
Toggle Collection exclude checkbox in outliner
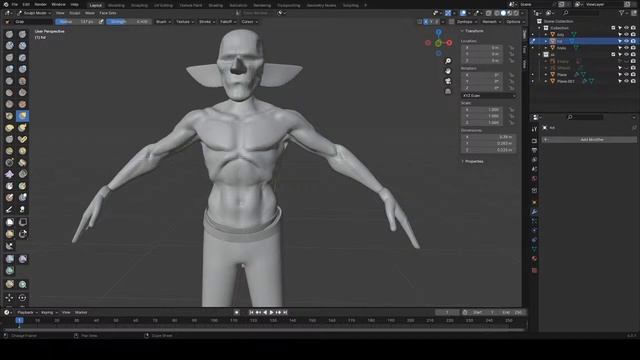[x=613, y=28]
